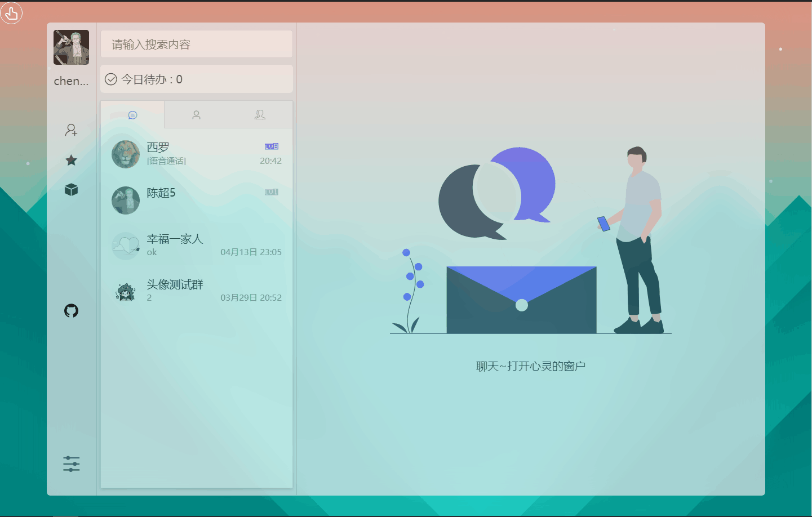Open settings sliders icon at sidebar bottom

point(71,464)
